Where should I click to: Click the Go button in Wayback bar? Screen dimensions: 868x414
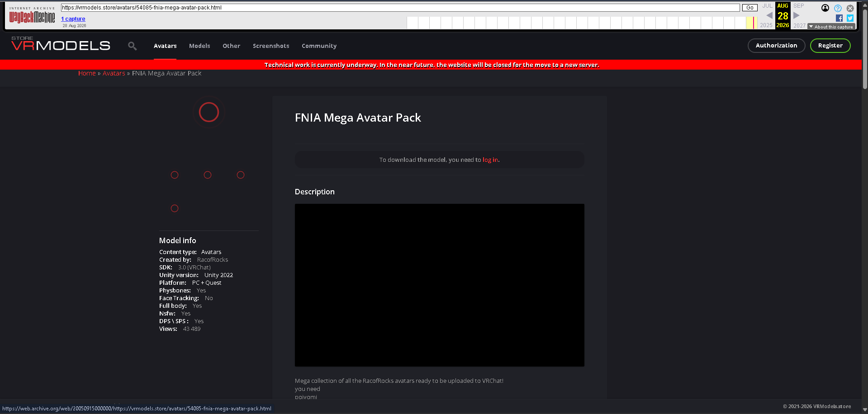click(x=749, y=8)
